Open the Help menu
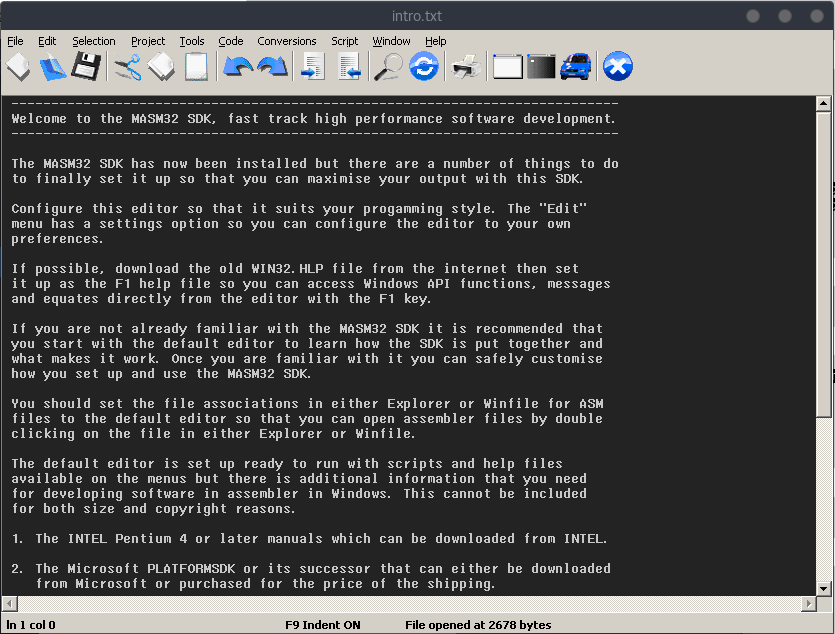This screenshot has width=835, height=634. [436, 41]
